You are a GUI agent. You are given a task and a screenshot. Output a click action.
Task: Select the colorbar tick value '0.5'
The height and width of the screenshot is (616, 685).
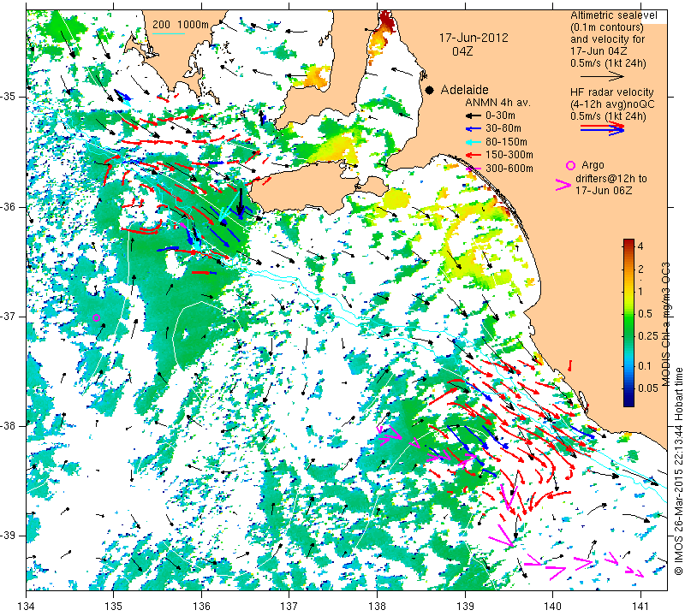point(646,314)
